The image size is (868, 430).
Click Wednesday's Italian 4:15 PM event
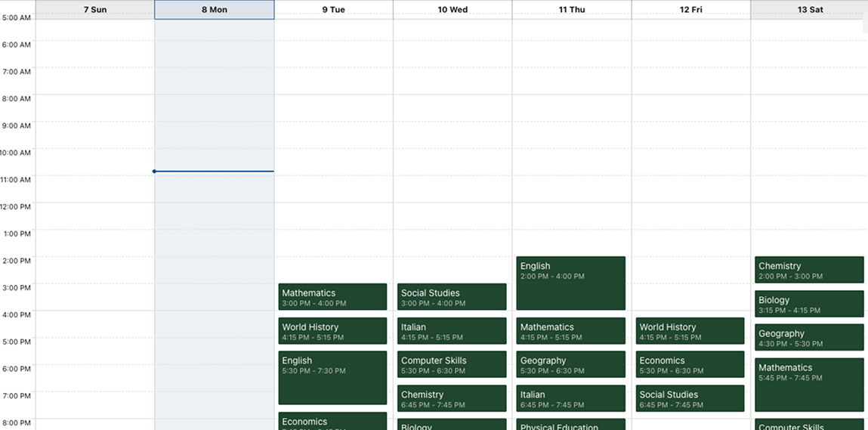pos(452,331)
